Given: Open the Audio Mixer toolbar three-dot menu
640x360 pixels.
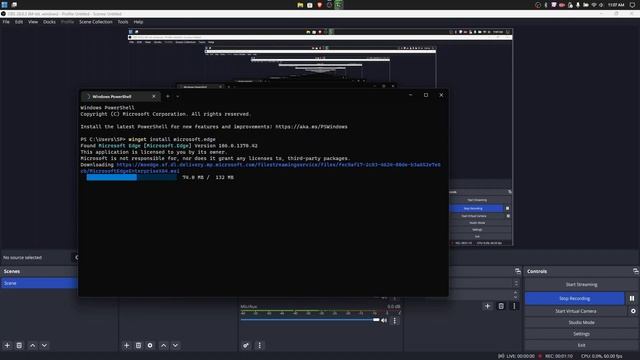Looking at the screenshot, I should 260,345.
